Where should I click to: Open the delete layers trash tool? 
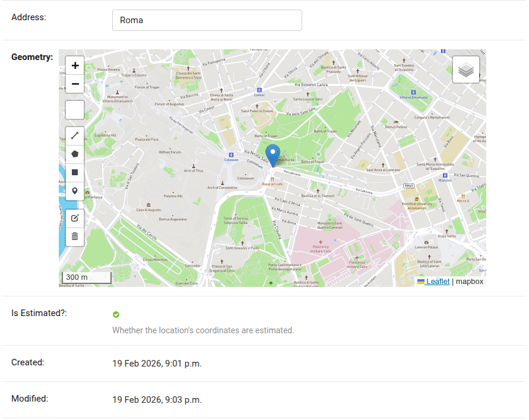74,236
